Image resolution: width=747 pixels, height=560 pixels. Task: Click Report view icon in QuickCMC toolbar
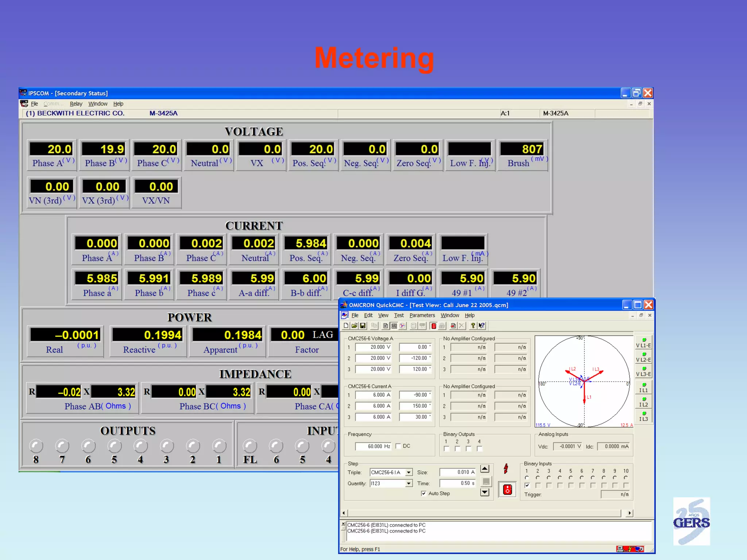point(385,326)
